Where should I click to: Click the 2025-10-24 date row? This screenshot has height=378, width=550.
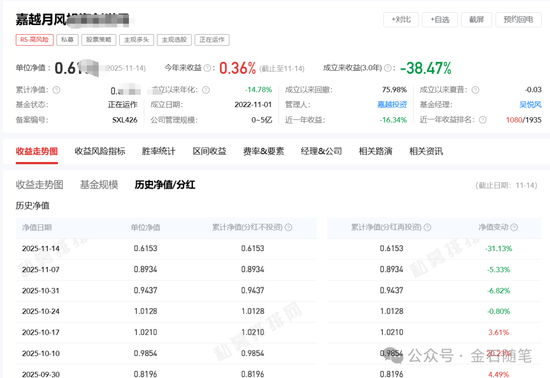[x=41, y=312]
